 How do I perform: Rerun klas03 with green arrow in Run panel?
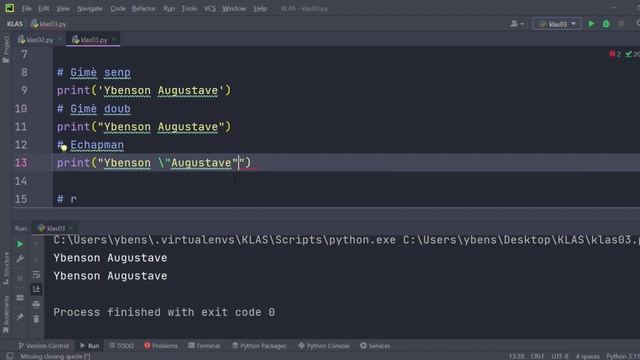[x=20, y=244]
